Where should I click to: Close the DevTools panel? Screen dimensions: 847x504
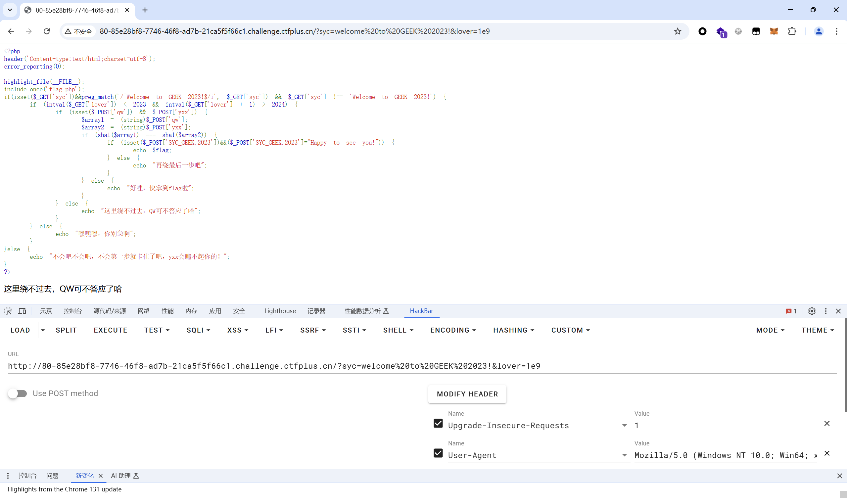(x=838, y=311)
